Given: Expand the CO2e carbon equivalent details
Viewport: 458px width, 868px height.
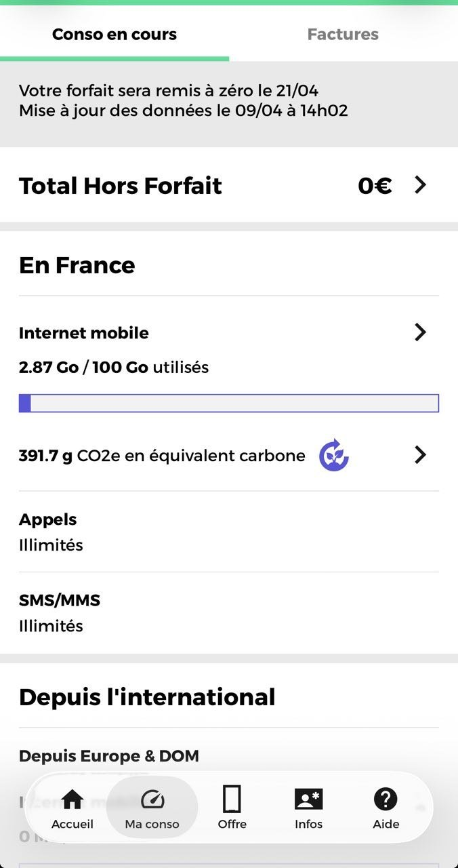Looking at the screenshot, I should pos(420,455).
